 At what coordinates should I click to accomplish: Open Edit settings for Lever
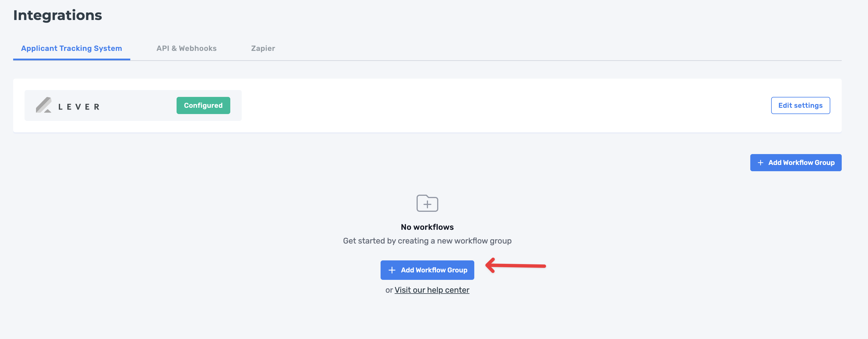pos(800,105)
